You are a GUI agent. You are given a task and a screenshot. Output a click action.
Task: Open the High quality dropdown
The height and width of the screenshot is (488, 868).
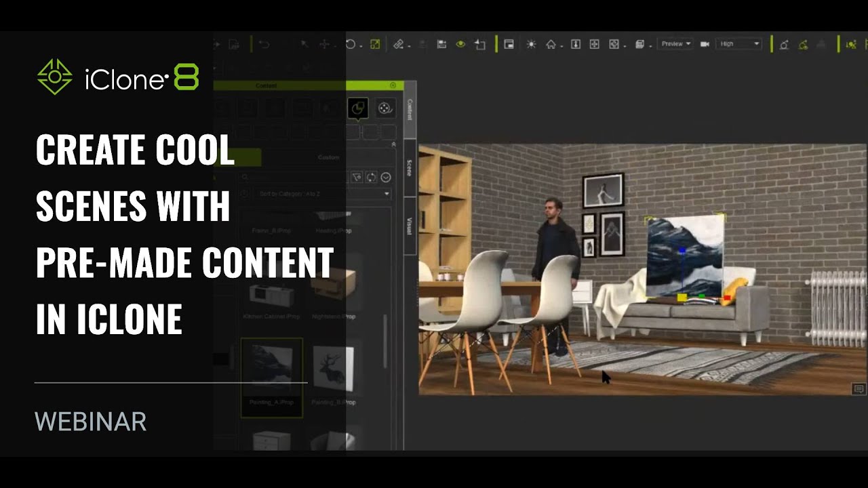[740, 44]
